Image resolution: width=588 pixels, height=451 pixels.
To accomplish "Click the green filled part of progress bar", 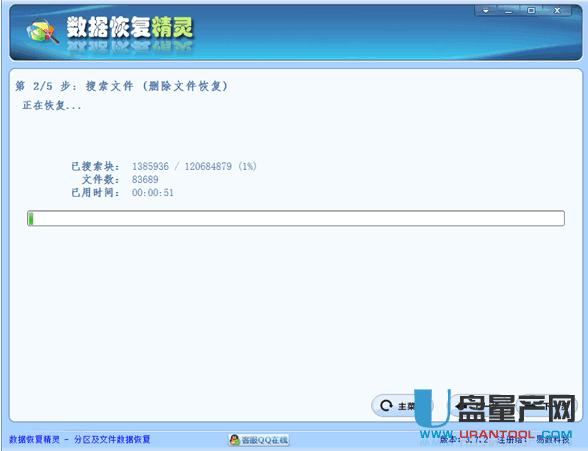I will pyautogui.click(x=31, y=219).
